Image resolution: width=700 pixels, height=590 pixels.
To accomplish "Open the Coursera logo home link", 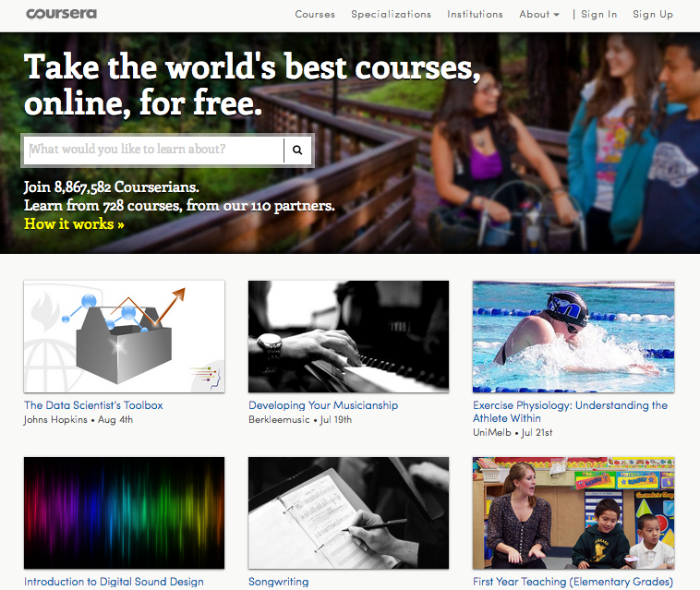I will click(x=62, y=14).
